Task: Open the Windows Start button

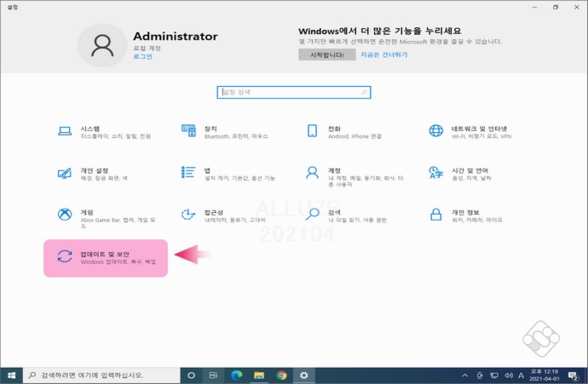Action: click(11, 375)
